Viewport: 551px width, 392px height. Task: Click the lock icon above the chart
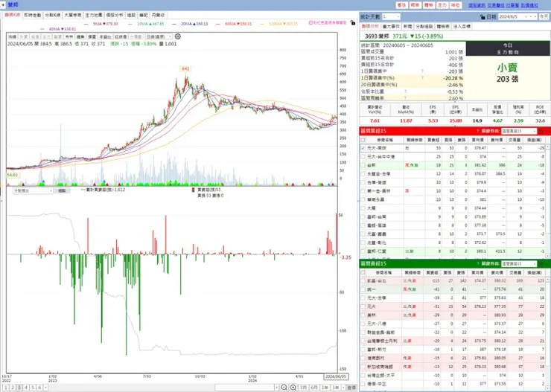point(353,23)
